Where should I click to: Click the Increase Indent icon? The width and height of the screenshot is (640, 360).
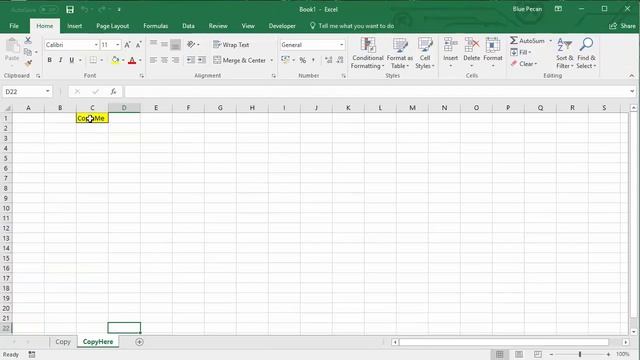pos(202,60)
